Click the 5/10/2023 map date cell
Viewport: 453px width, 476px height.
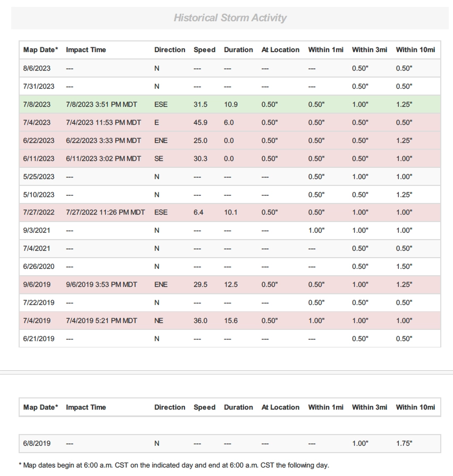coord(39,195)
